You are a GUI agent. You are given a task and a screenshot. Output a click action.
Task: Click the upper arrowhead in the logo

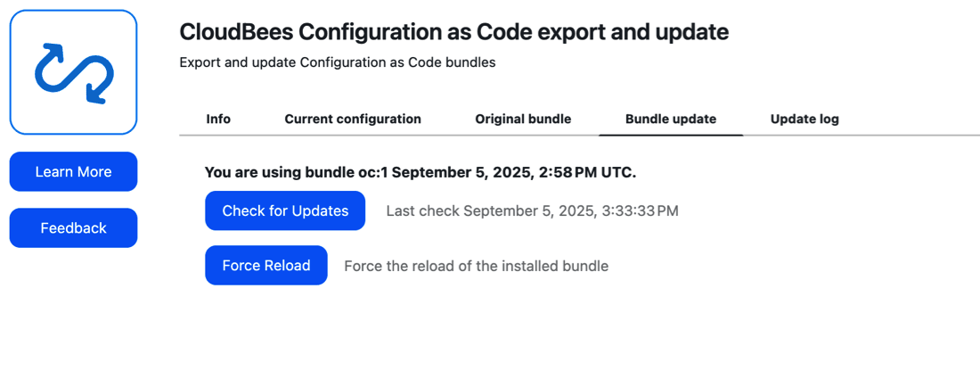55,52
